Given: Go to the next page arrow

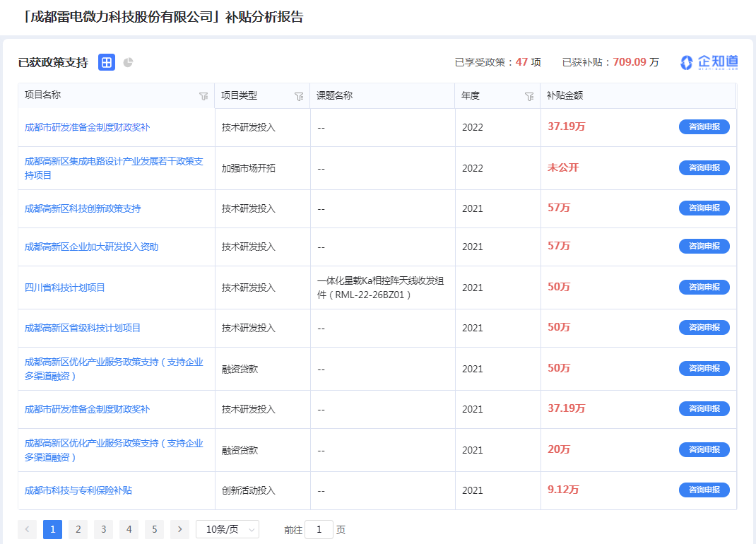Looking at the screenshot, I should [x=180, y=530].
